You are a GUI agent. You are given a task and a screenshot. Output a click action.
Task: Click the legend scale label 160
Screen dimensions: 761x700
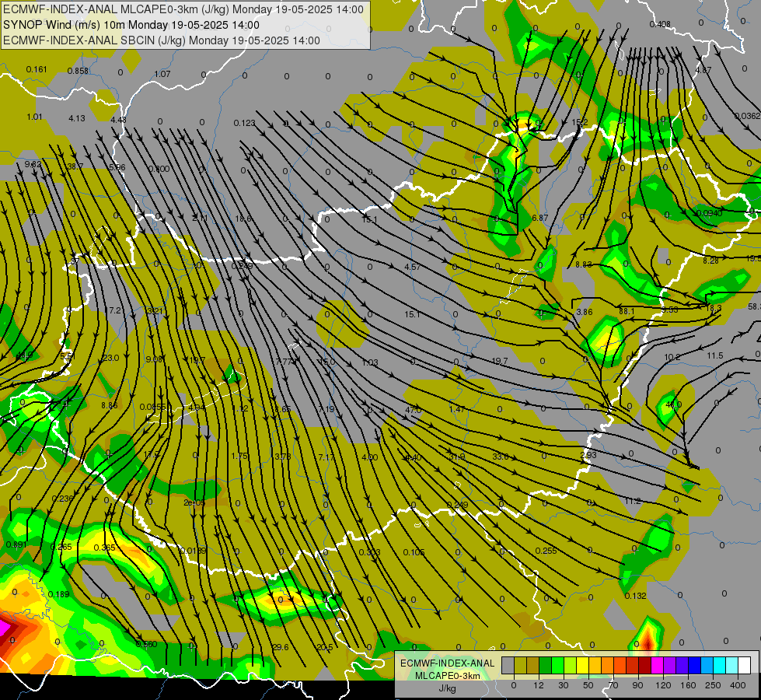tap(688, 685)
